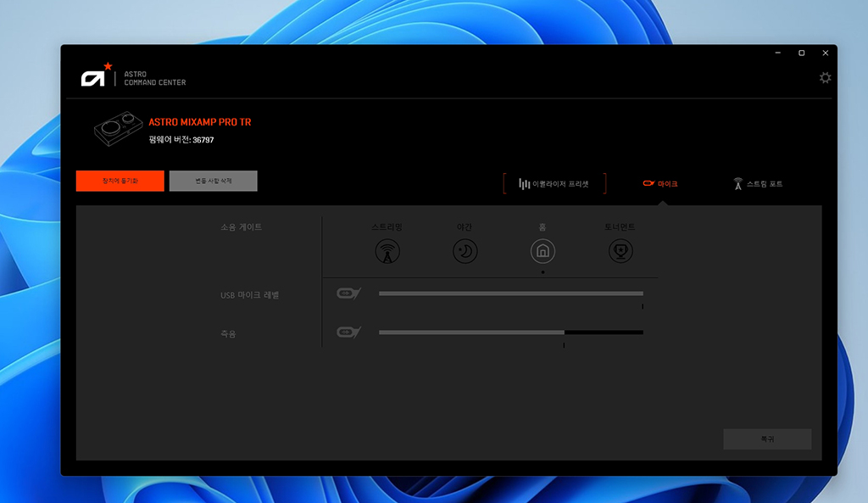Click the 펌웨어 버전: 36797 text
868x503 pixels.
181,140
